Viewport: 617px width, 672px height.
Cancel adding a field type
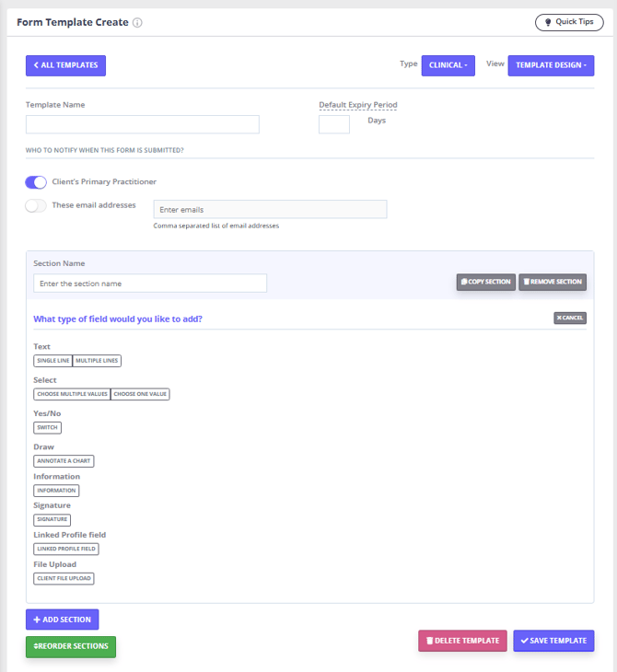click(570, 319)
